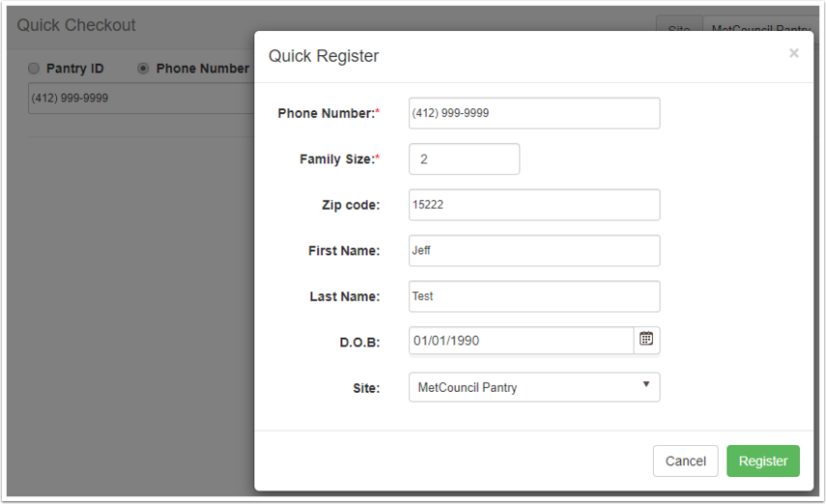
Task: Focus the Phone Number field in dialog
Action: pyautogui.click(x=534, y=113)
